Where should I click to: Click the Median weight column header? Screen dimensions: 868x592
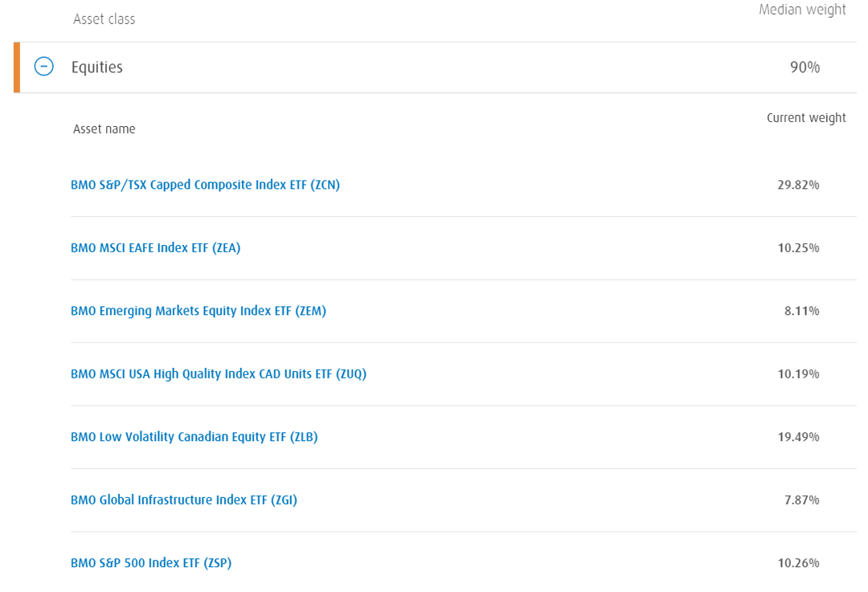(802, 10)
